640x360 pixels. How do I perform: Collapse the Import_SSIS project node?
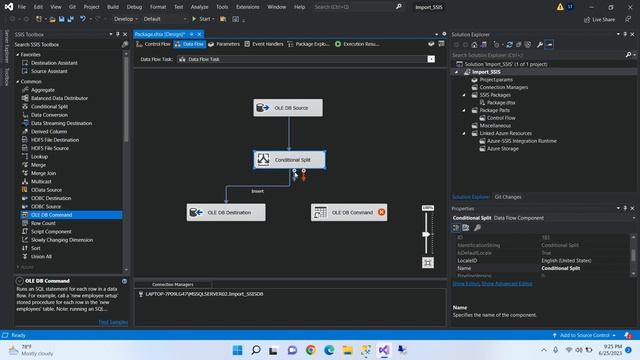pos(457,72)
